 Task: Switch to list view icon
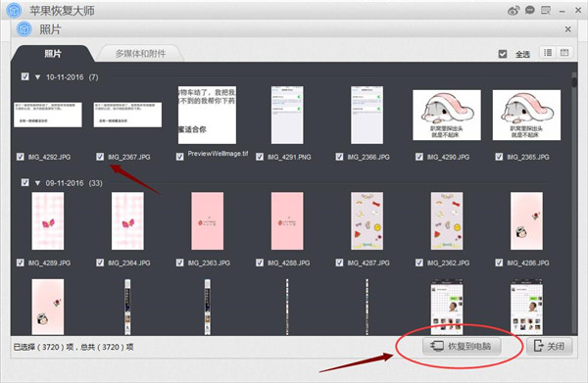[x=548, y=53]
